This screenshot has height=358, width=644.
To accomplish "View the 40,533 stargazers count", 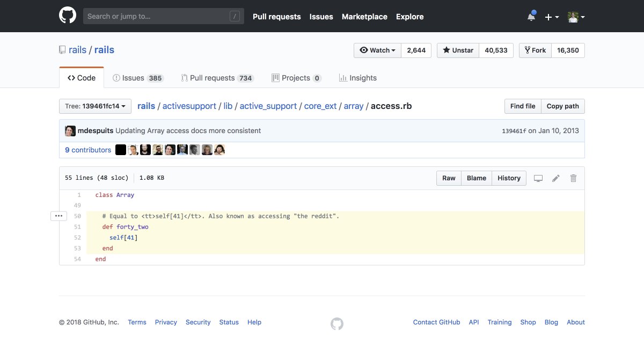I will (x=496, y=50).
